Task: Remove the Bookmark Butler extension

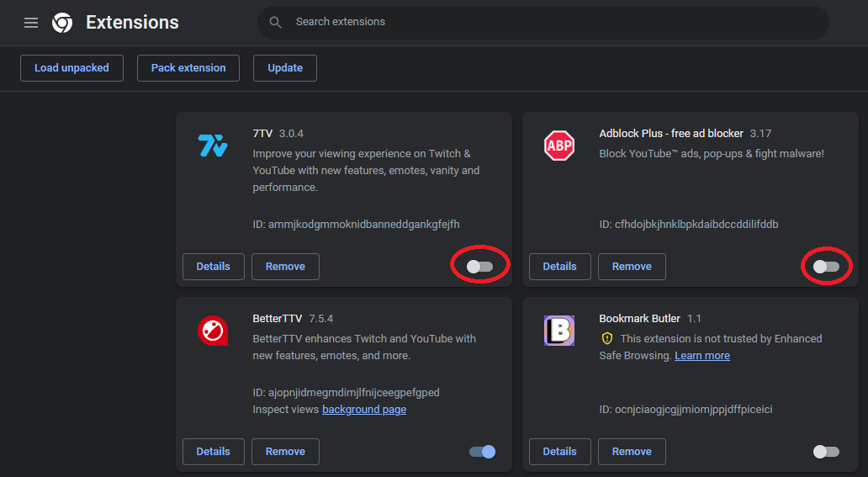Action: (x=632, y=452)
